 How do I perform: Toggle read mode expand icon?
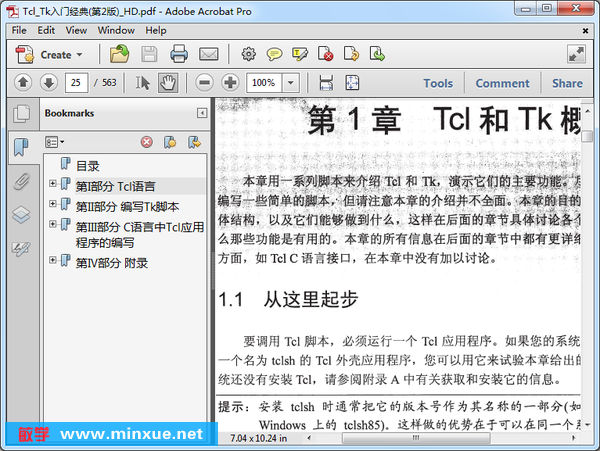pos(576,54)
